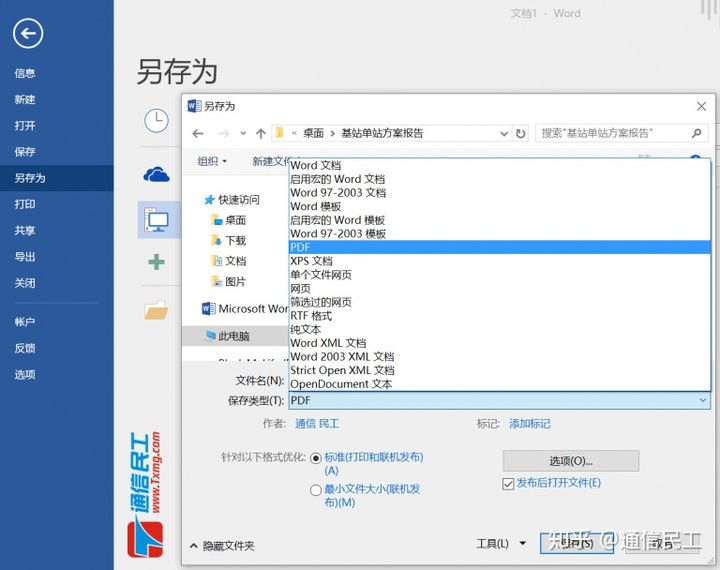Image resolution: width=720 pixels, height=570 pixels.
Task: Go back using dialog back arrow
Action: point(198,134)
